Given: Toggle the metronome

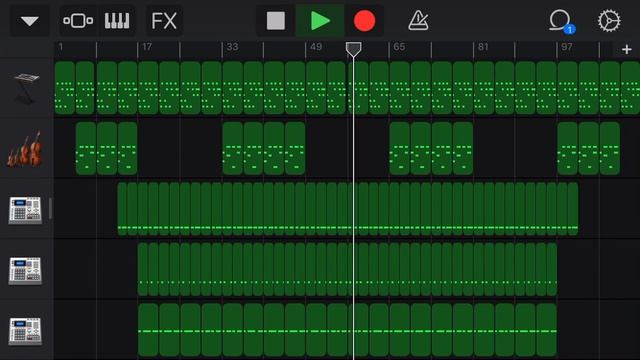Looking at the screenshot, I should (x=418, y=21).
